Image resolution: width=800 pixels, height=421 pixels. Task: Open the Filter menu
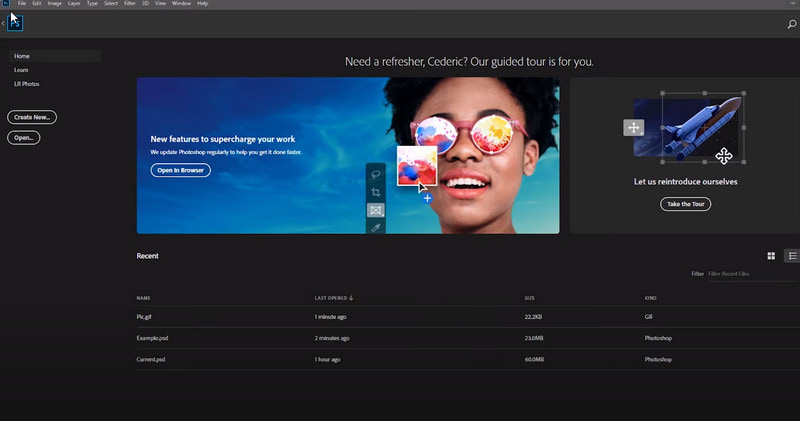tap(130, 3)
